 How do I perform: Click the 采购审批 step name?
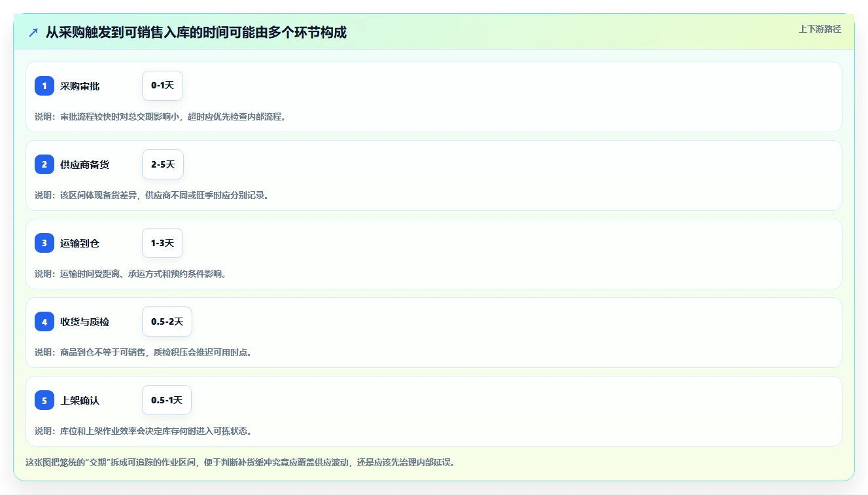pyautogui.click(x=80, y=86)
